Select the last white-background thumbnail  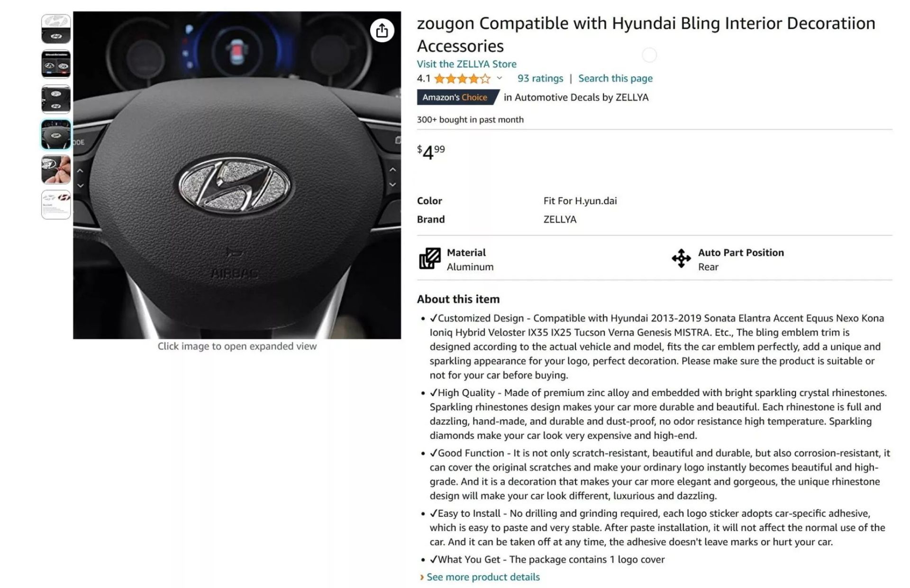coord(56,205)
